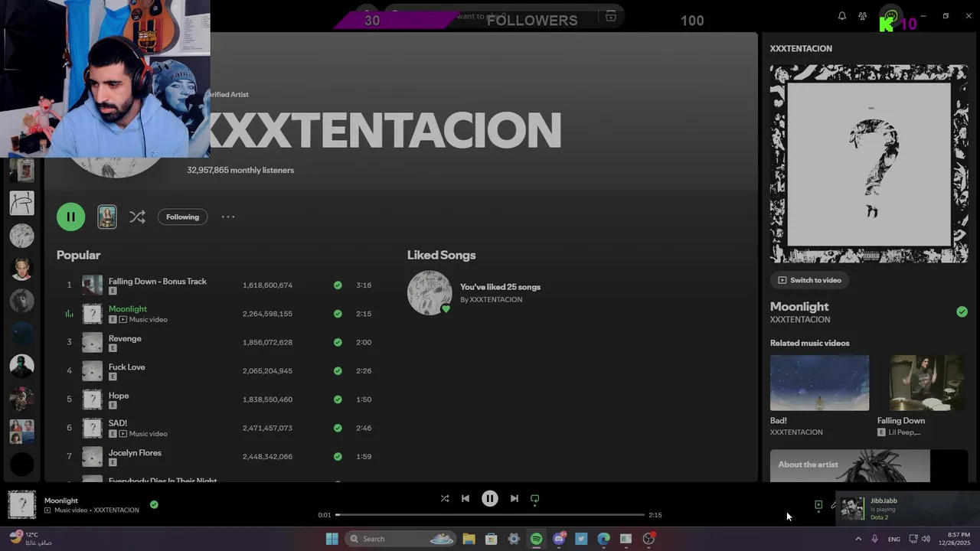Select the Moonlight track row title
The height and width of the screenshot is (551, 980).
128,308
